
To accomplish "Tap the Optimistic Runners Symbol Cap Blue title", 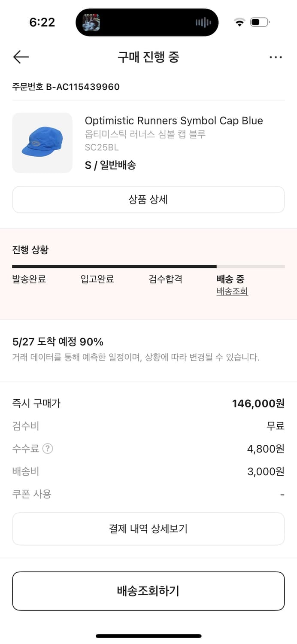I will point(174,121).
